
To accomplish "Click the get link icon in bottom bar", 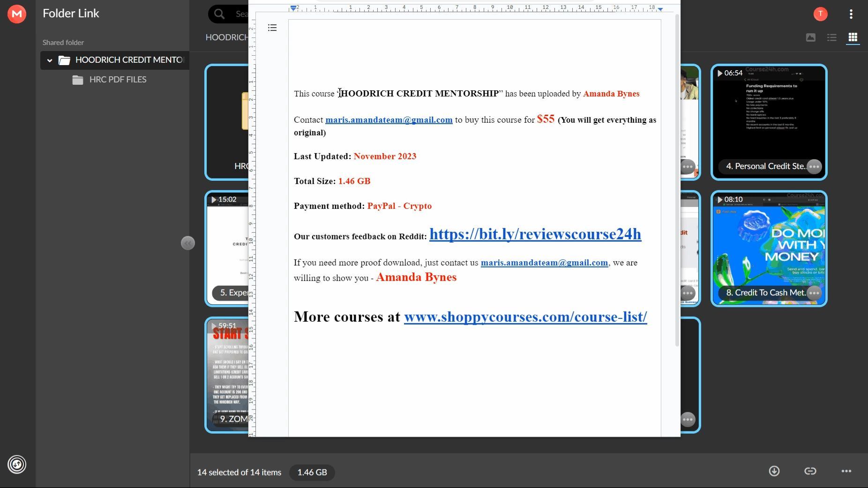I will (x=810, y=471).
